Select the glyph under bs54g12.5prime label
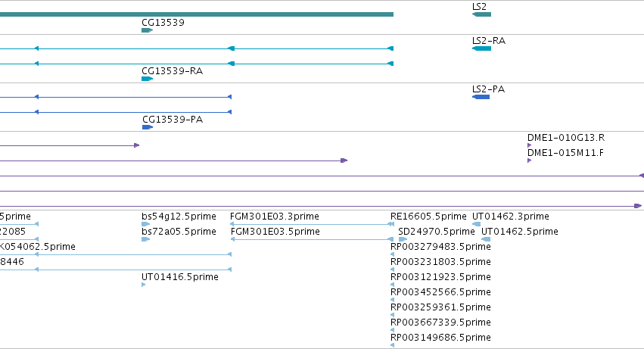This screenshot has height=349, width=644. click(x=145, y=224)
